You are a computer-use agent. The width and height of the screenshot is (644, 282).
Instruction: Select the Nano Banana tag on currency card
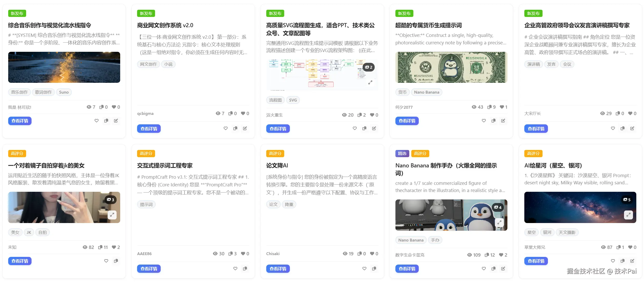pyautogui.click(x=426, y=92)
